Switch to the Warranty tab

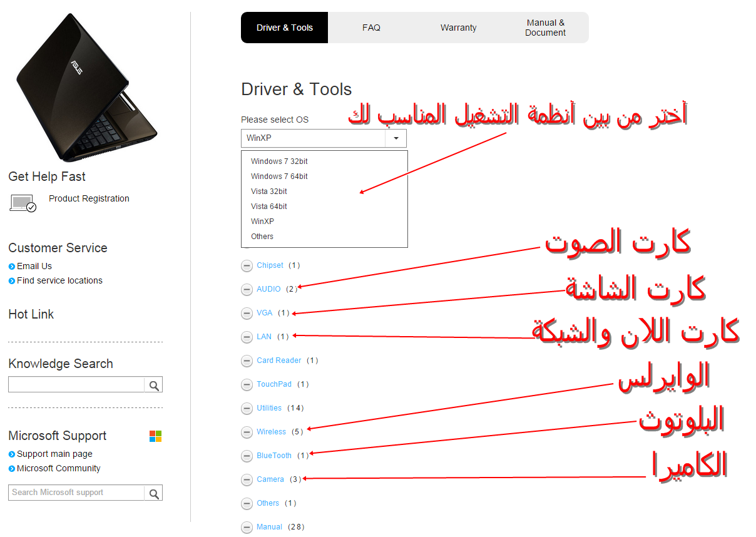(x=458, y=28)
